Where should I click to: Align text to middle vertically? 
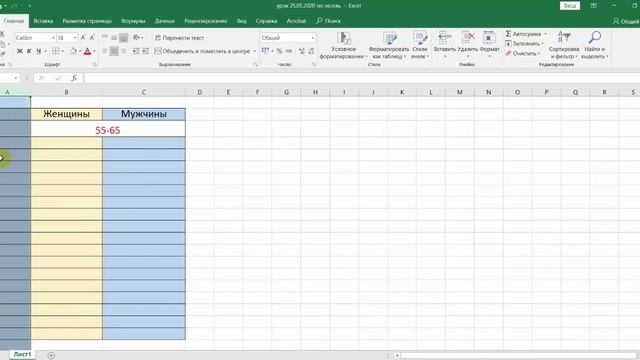pyautogui.click(x=114, y=38)
